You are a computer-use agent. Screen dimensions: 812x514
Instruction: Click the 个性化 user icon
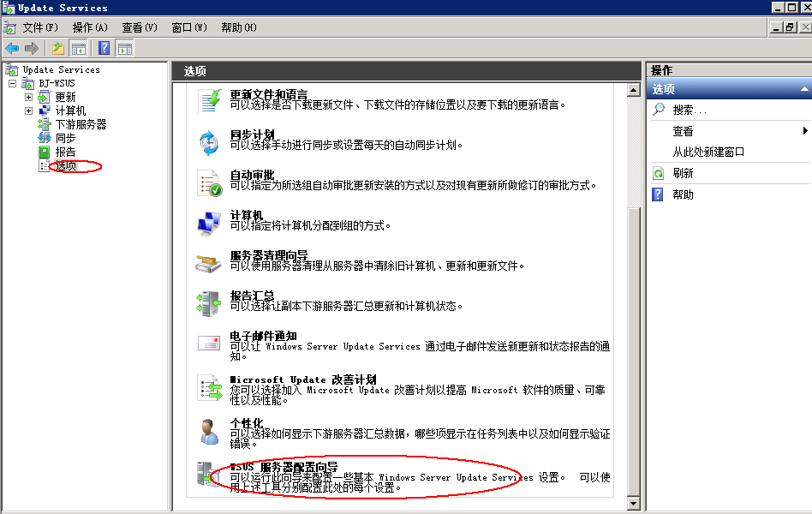(x=209, y=432)
